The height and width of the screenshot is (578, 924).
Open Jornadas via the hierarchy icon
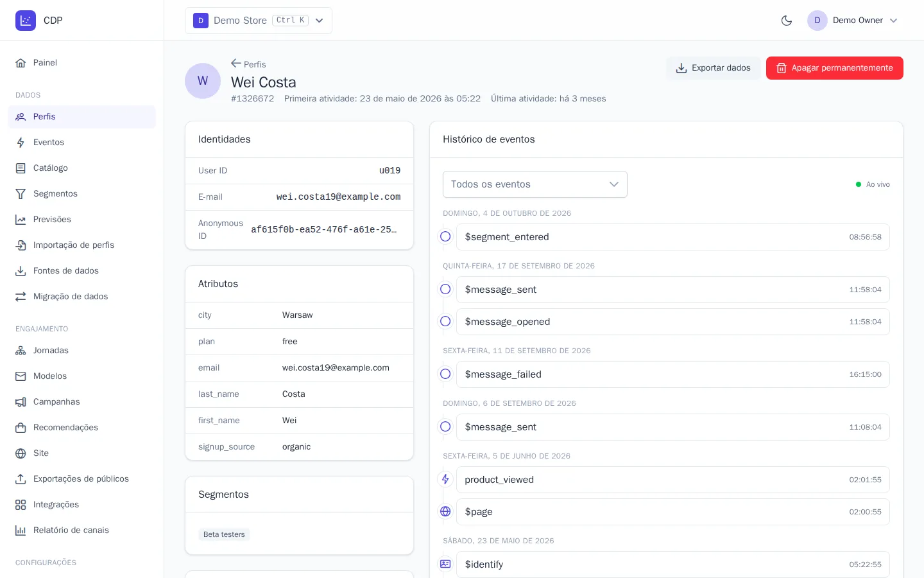[21, 351]
